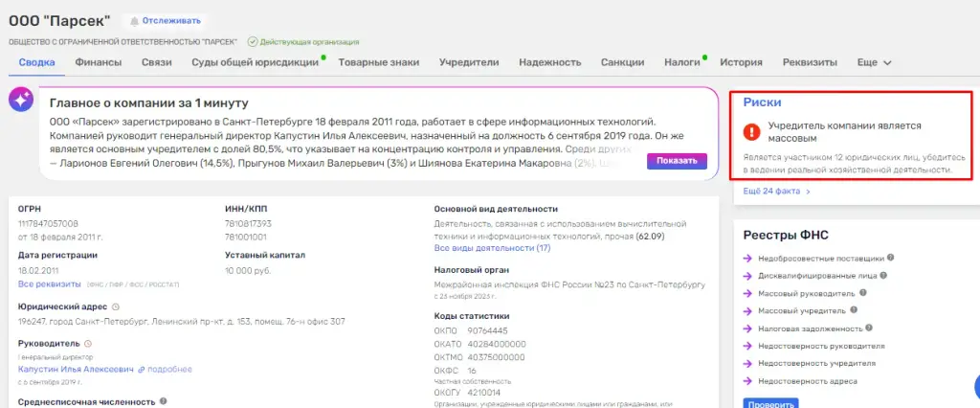Screen dimensions: 980x408
Task: Open the Финансы tab
Action: [x=99, y=62]
